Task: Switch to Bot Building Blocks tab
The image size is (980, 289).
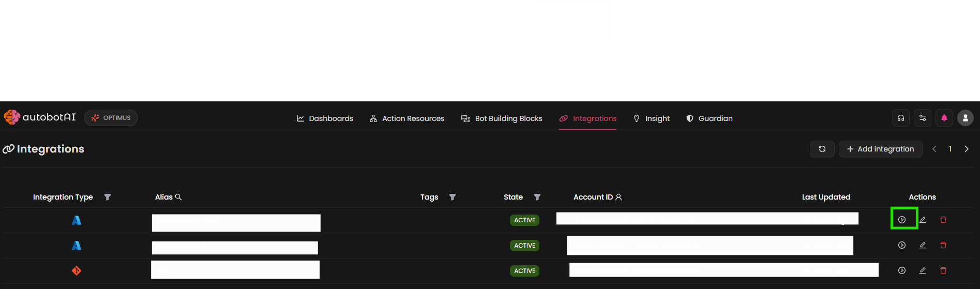Action: coord(502,118)
